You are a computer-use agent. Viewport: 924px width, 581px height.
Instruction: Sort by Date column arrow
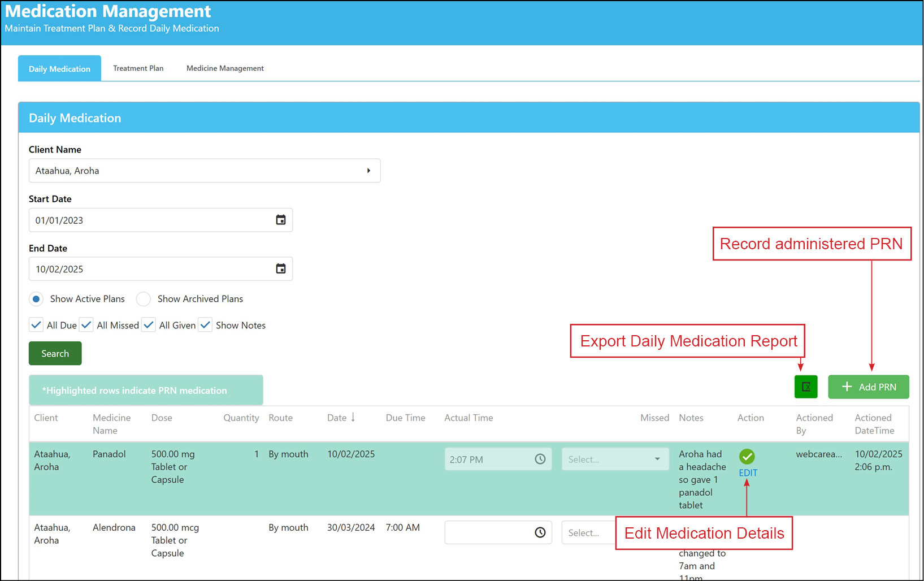pyautogui.click(x=353, y=417)
